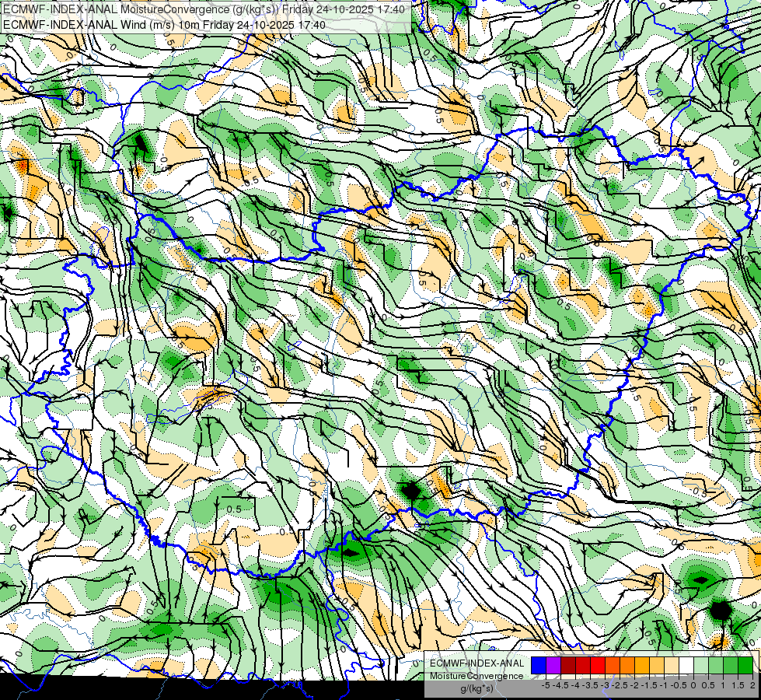Screen dimensions: 761x700
Task: Click the blue legend swatch below -5
Action: [539, 666]
